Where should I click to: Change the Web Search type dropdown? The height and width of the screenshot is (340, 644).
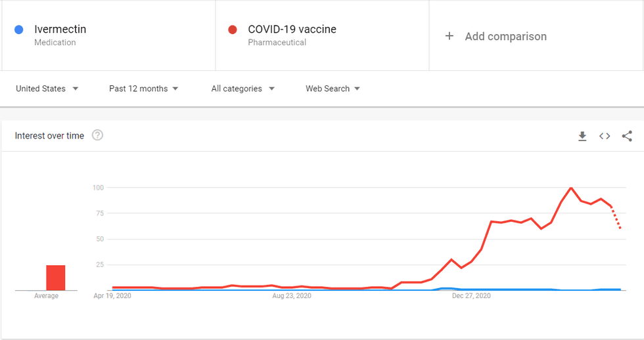pos(333,89)
